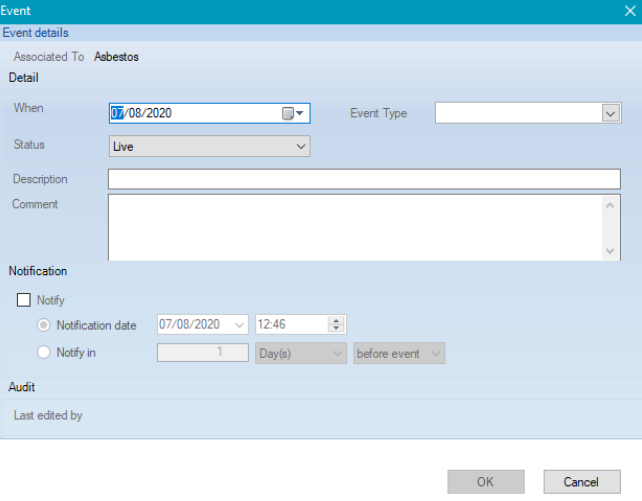Viewport: 642px width, 501px height.
Task: Increase notification time with up arrow
Action: click(336, 320)
